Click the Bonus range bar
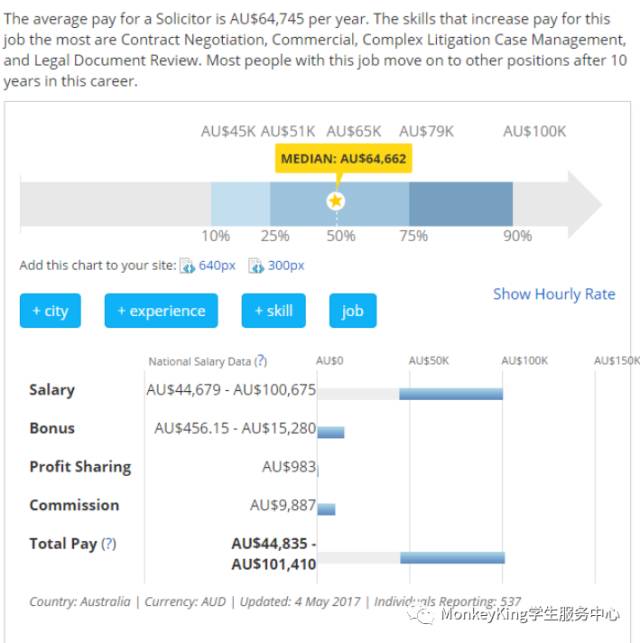640x643 pixels. click(x=331, y=432)
